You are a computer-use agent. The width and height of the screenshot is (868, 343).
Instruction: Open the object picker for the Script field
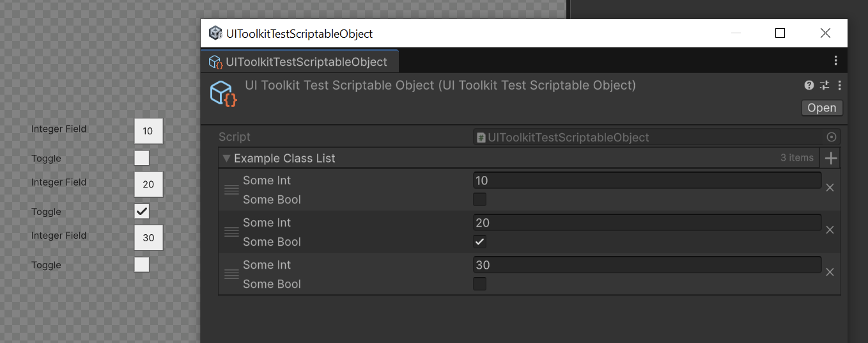[x=832, y=137]
